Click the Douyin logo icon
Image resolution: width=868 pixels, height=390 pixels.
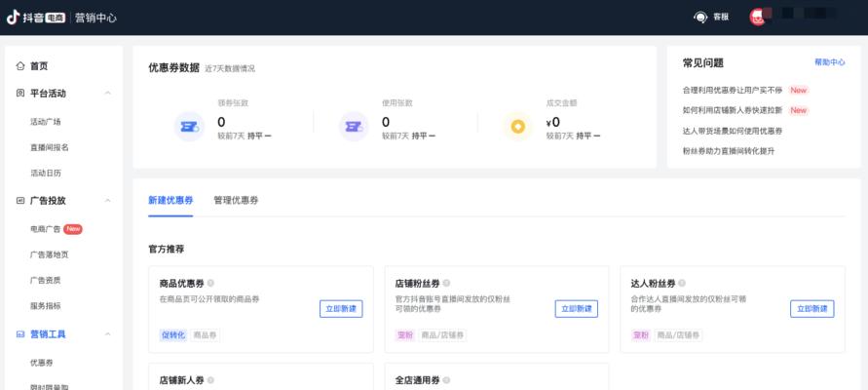coord(13,18)
